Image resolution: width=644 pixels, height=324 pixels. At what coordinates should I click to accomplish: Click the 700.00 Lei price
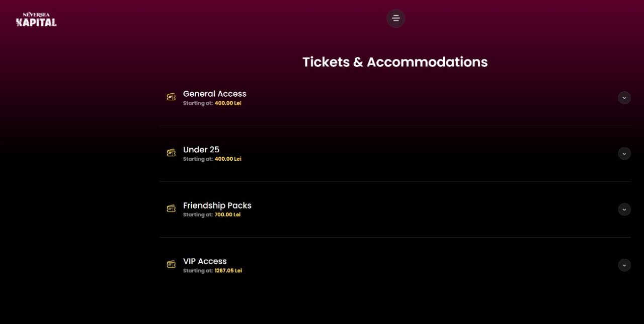(227, 215)
